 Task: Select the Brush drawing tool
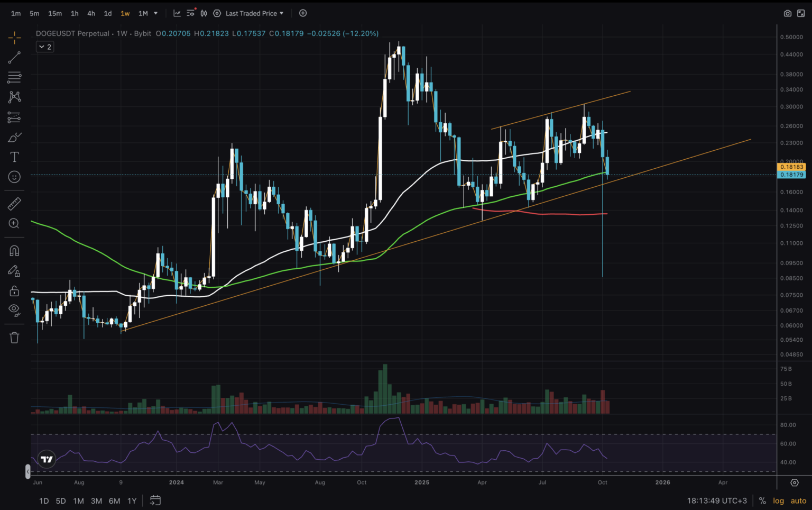pyautogui.click(x=14, y=137)
